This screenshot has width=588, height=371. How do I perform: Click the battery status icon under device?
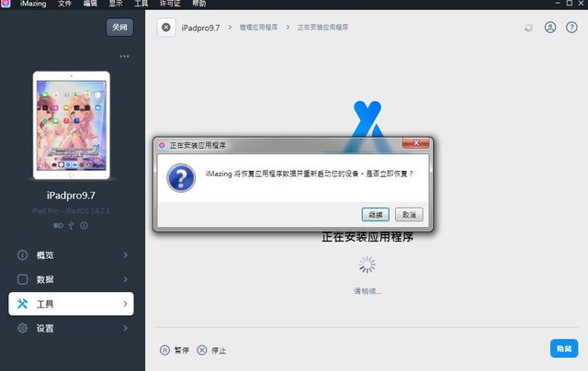59,225
